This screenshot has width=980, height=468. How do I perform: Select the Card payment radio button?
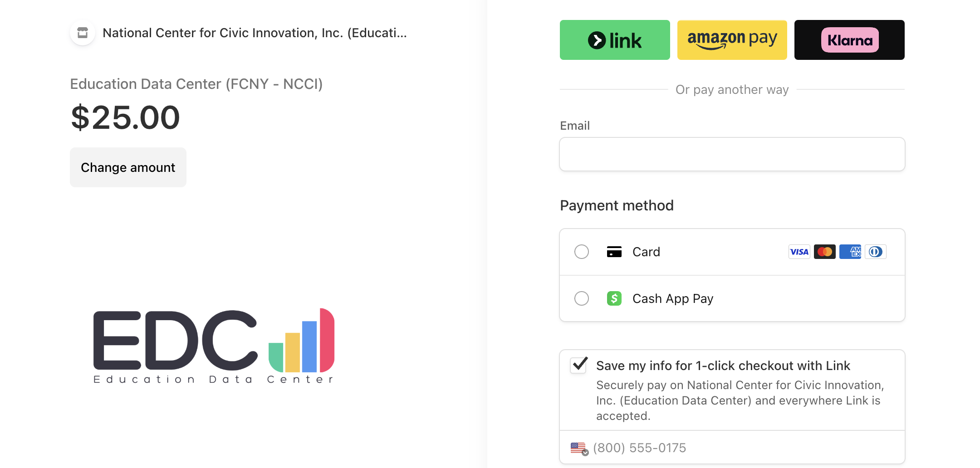[581, 252]
